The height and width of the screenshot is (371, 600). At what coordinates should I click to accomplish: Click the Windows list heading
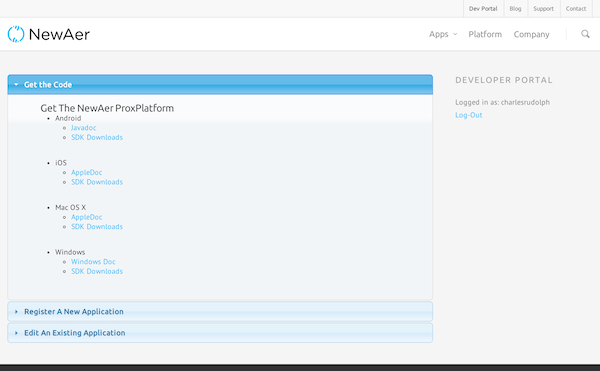[70, 252]
